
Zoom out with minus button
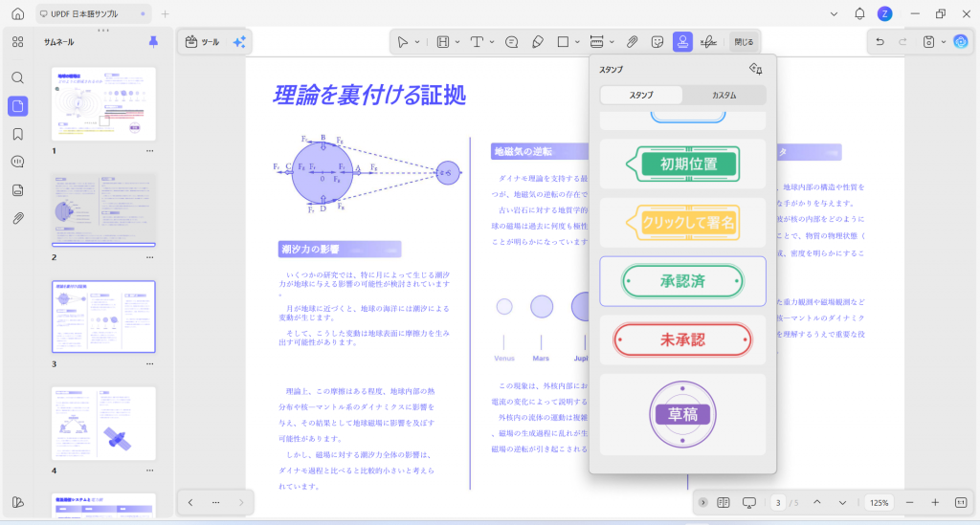[x=910, y=502]
